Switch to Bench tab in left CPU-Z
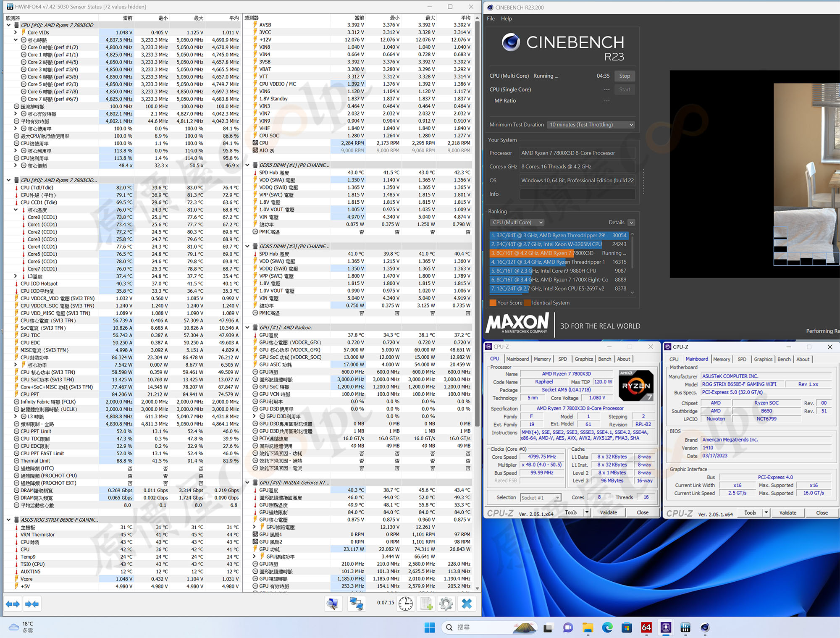This screenshot has height=638, width=840. [604, 359]
